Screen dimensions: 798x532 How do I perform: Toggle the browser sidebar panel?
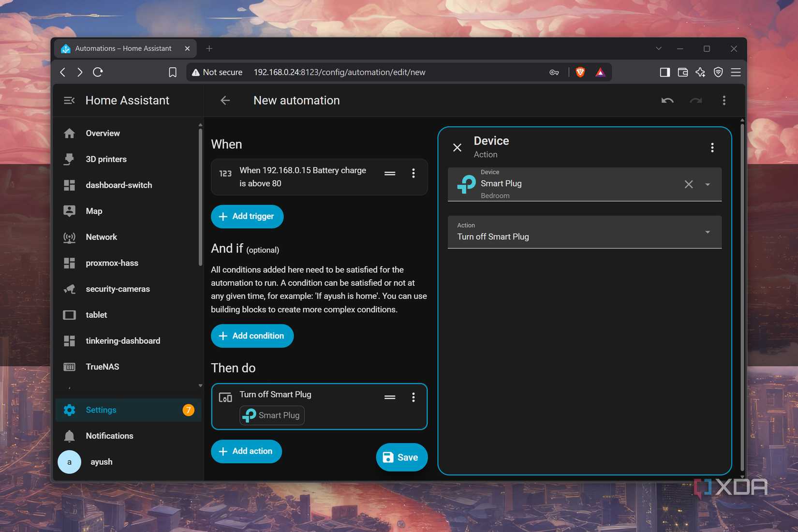[665, 72]
